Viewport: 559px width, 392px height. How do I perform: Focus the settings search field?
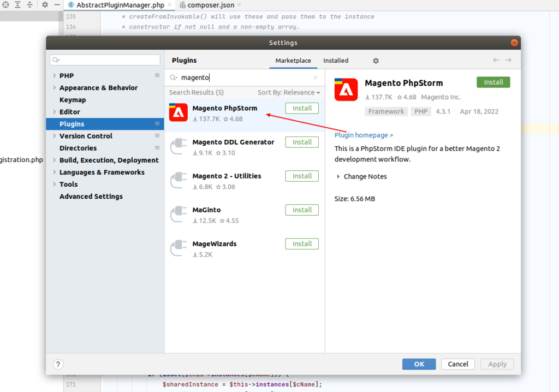tap(105, 60)
